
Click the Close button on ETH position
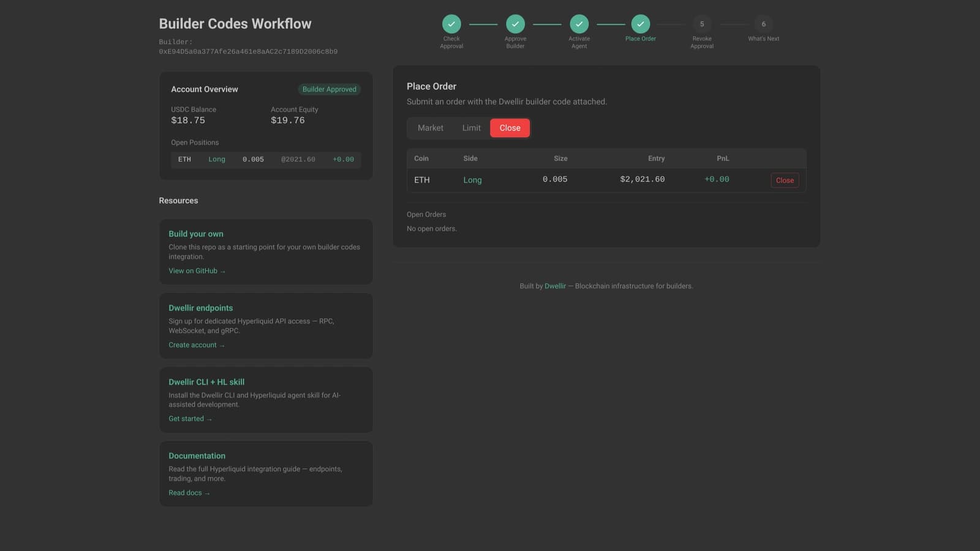click(785, 180)
